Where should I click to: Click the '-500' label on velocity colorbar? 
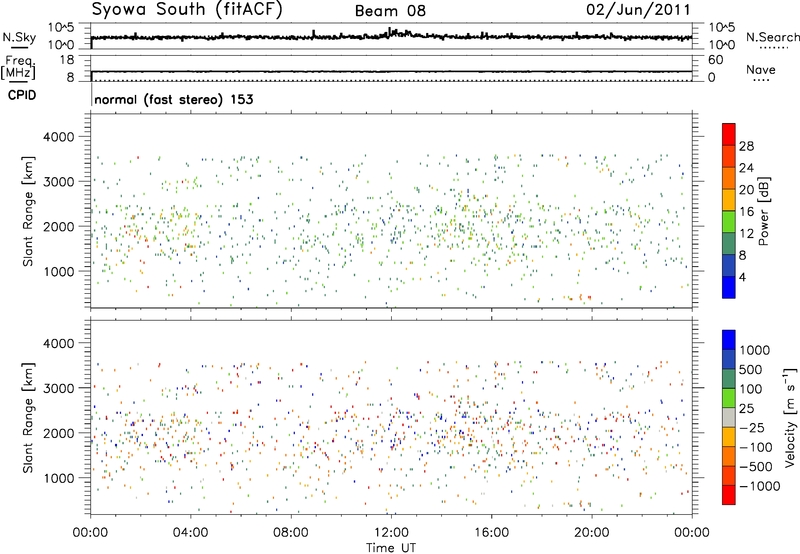tap(756, 466)
